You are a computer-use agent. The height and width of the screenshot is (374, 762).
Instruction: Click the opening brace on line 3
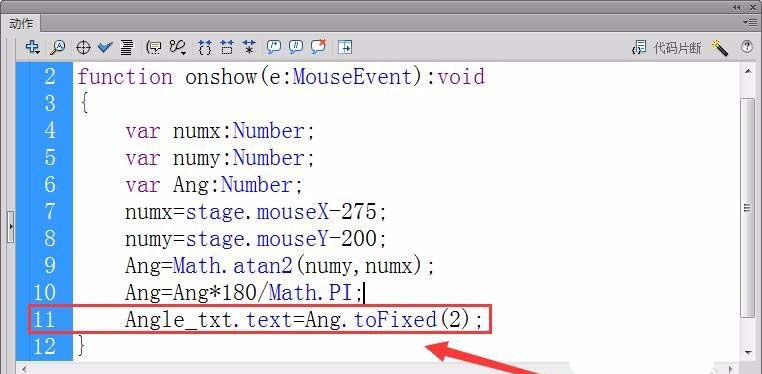tap(84, 103)
